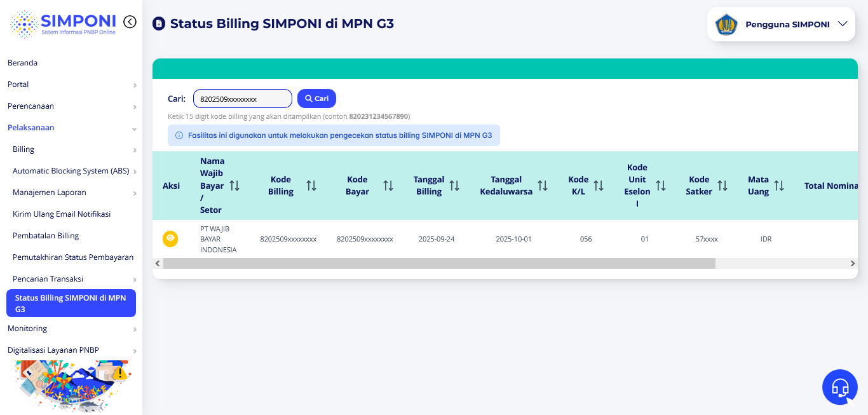Open Pemutakhiran Status Pembayaran
Image resolution: width=868 pixels, height=415 pixels.
tap(73, 257)
